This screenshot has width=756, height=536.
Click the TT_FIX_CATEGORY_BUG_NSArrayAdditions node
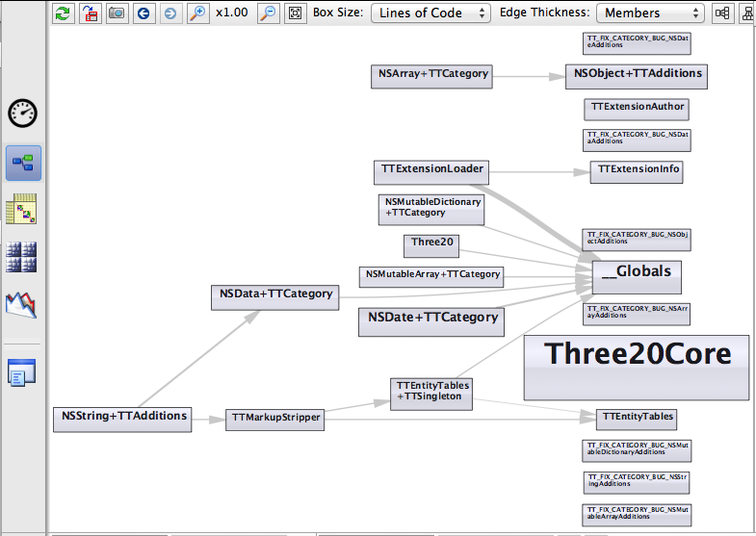tap(637, 315)
